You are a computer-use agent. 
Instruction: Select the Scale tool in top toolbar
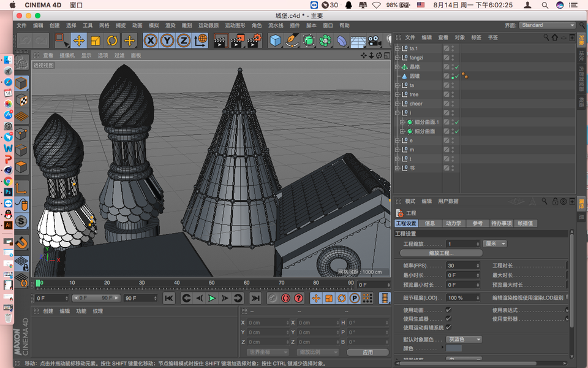point(96,40)
